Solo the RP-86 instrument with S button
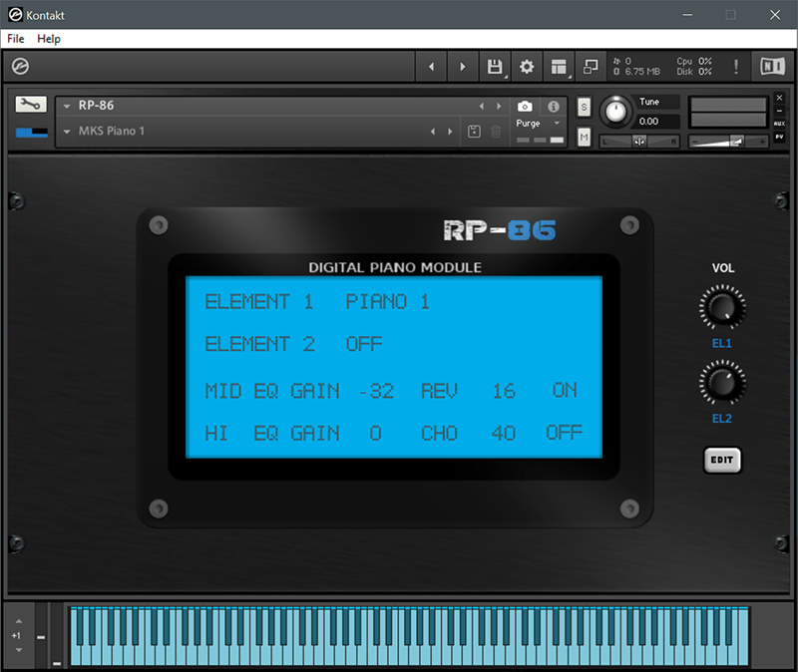 tap(584, 107)
